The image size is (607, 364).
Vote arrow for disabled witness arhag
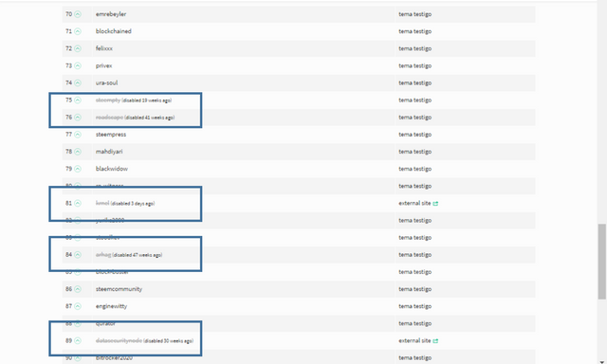click(78, 255)
